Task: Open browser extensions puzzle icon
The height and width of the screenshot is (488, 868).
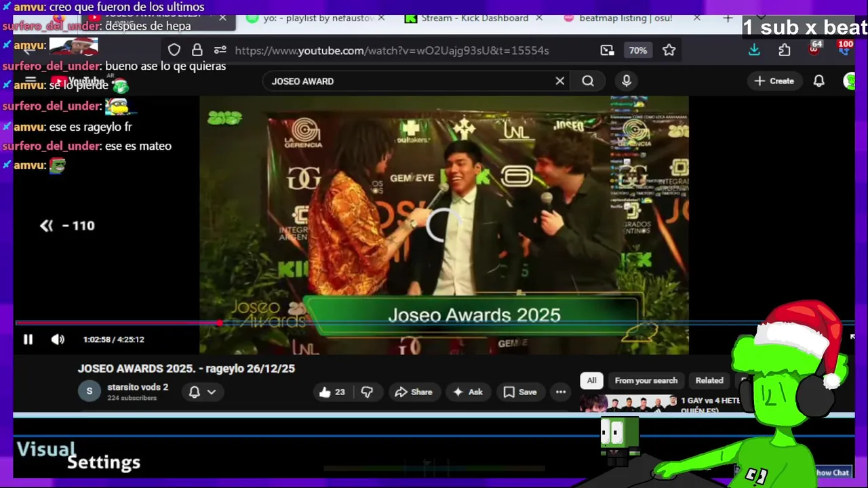Action: [785, 50]
